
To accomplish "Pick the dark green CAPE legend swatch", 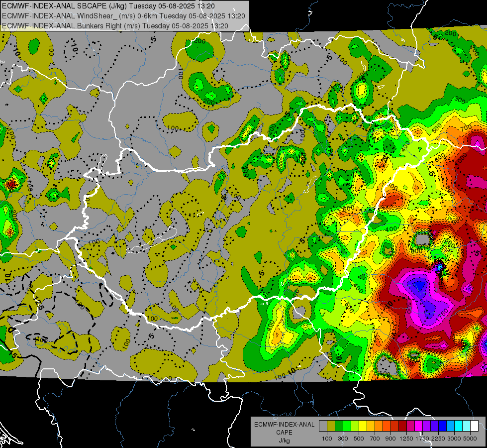I will tap(339, 426).
